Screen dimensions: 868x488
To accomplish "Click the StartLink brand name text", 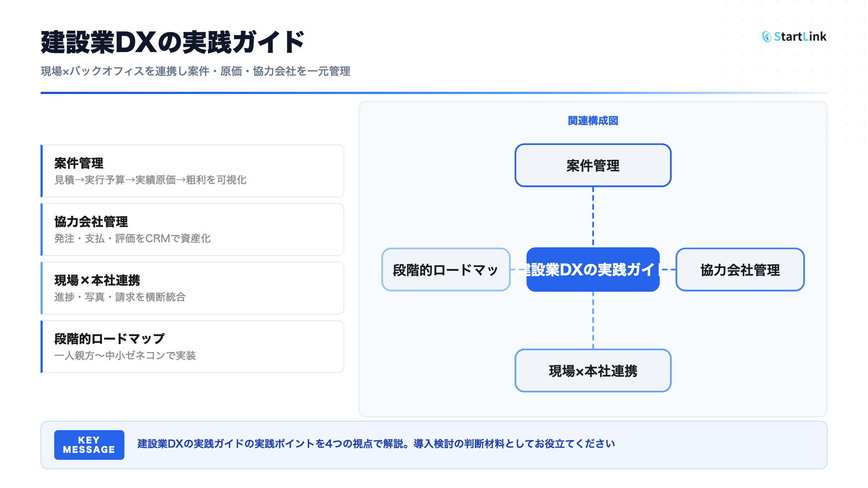I will point(800,37).
